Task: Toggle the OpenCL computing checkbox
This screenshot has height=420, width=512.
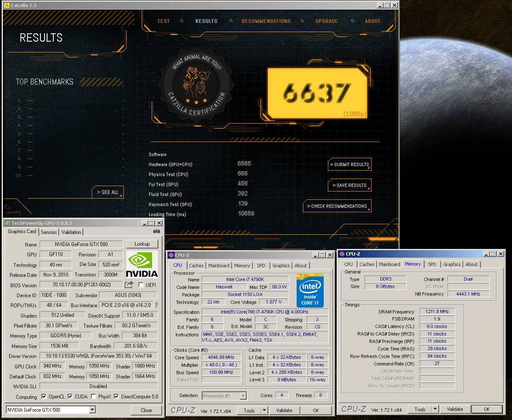Action: [x=44, y=397]
